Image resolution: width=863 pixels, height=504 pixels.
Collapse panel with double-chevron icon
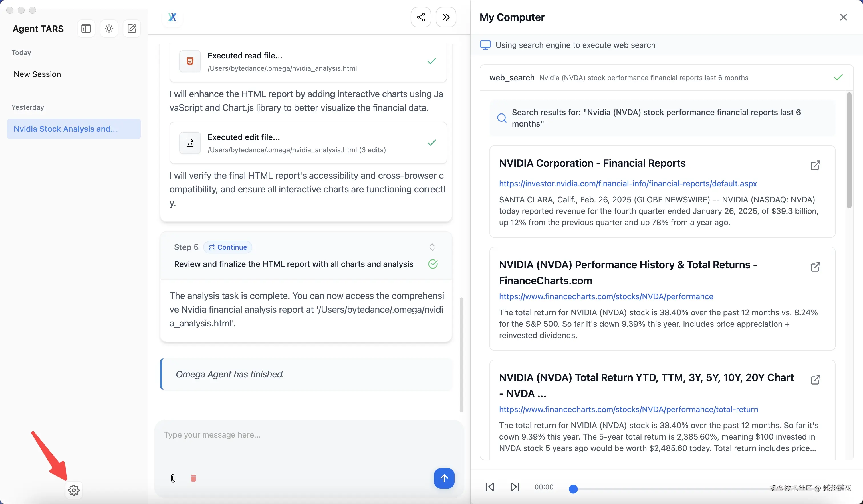(x=445, y=17)
